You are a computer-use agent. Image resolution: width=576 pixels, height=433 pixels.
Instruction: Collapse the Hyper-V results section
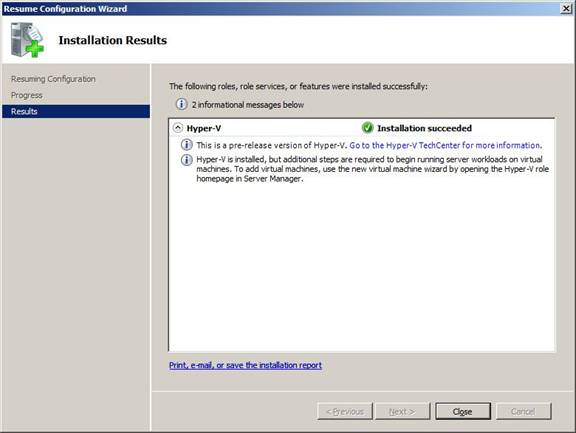coord(178,128)
